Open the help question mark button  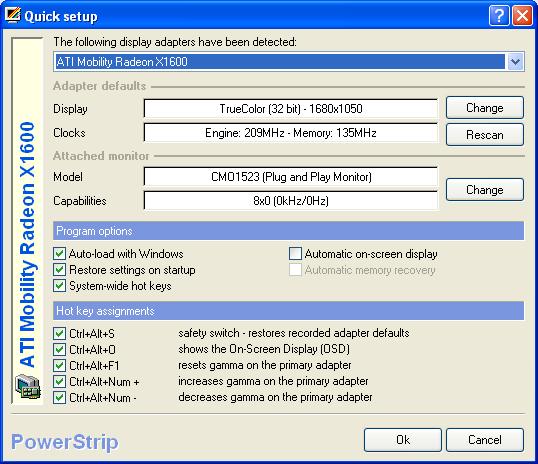coord(499,15)
